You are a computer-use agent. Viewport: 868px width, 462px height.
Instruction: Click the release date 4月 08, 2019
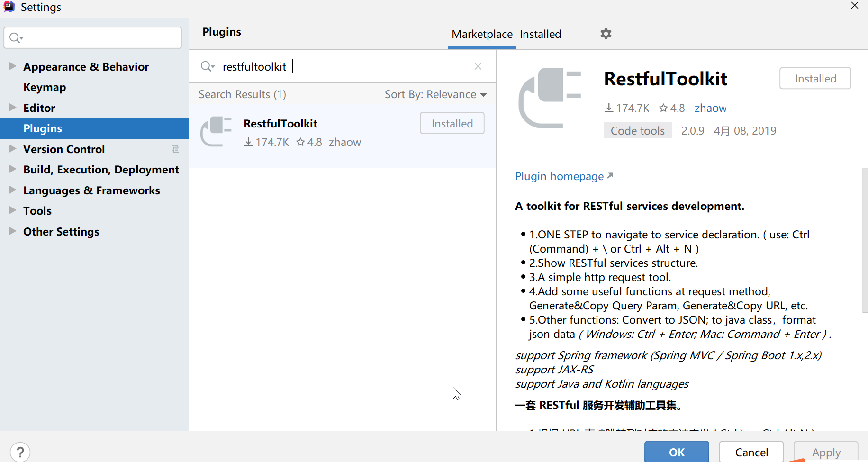[x=745, y=130]
